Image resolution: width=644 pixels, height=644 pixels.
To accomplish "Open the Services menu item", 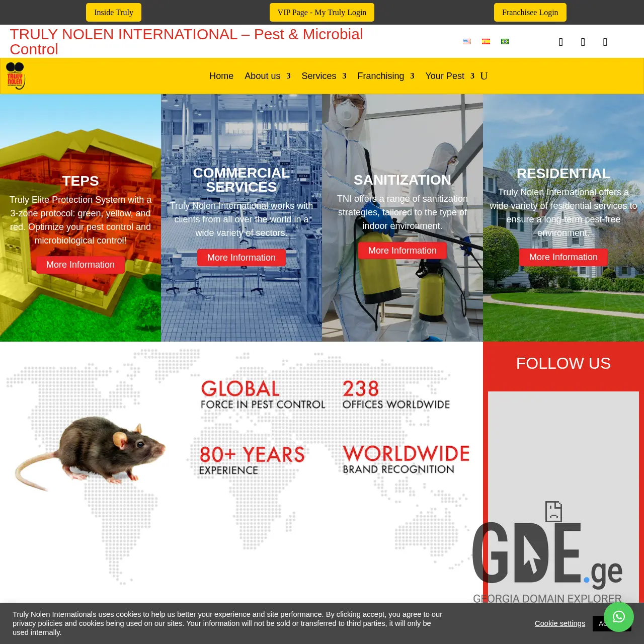I will [x=319, y=76].
